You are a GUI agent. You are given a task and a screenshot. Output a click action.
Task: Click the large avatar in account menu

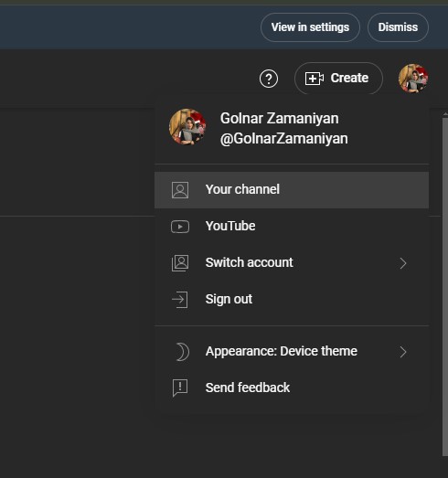pos(187,127)
